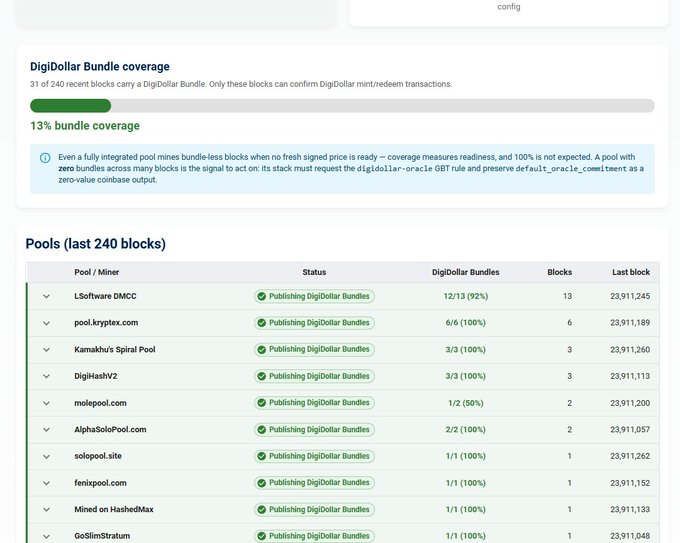
Task: Click molepool.com green check status icon
Action: click(262, 403)
